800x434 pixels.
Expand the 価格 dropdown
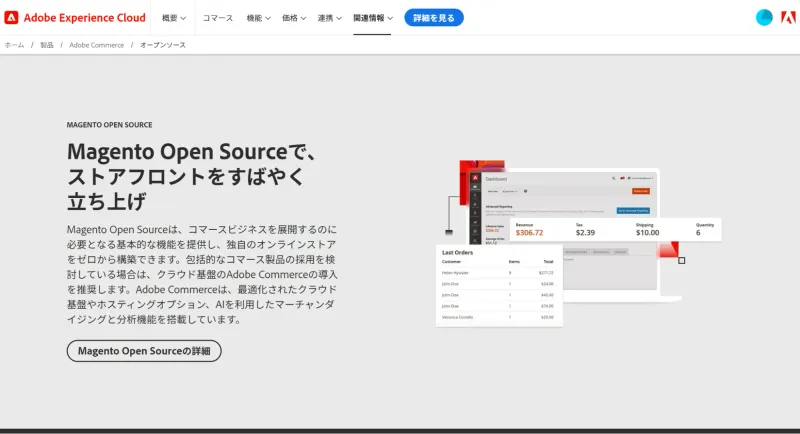pos(294,18)
